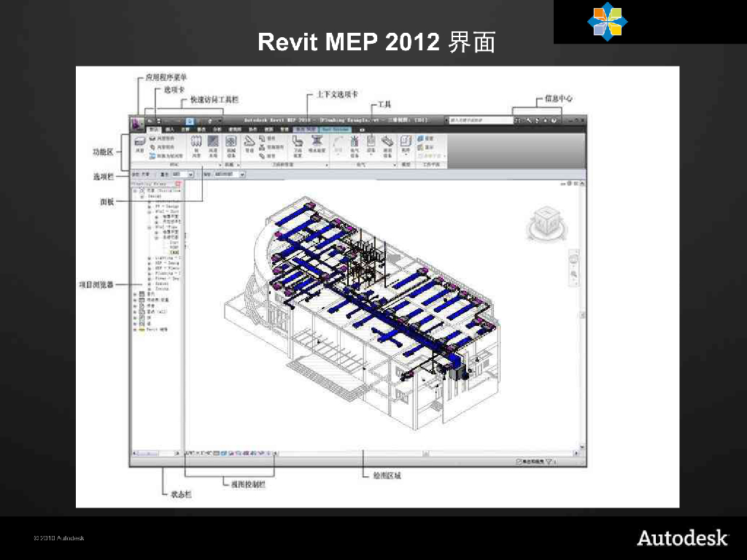The image size is (747, 560).
Task: Click the highlighted blue quick access toolbar icon
Action: coord(190,121)
